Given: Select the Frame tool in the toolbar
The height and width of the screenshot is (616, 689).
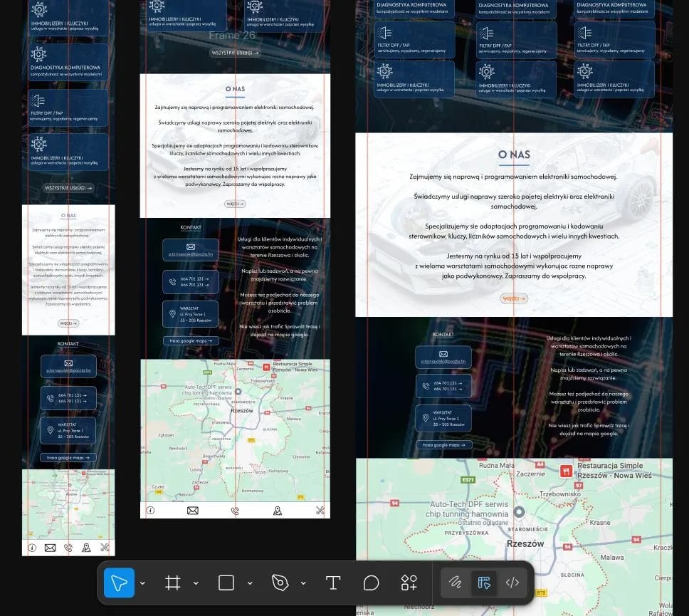Looking at the screenshot, I should (x=172, y=583).
